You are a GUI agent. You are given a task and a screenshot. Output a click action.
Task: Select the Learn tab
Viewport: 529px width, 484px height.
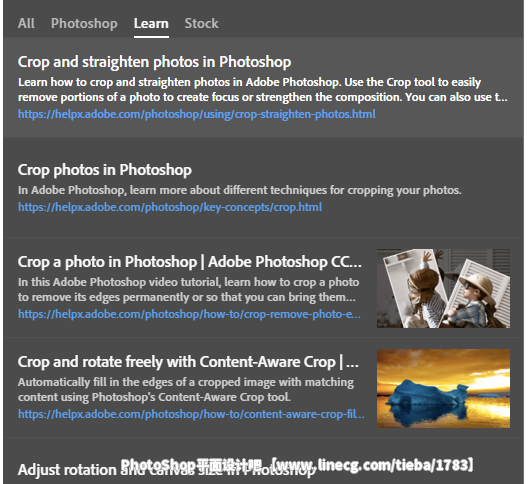tap(151, 24)
